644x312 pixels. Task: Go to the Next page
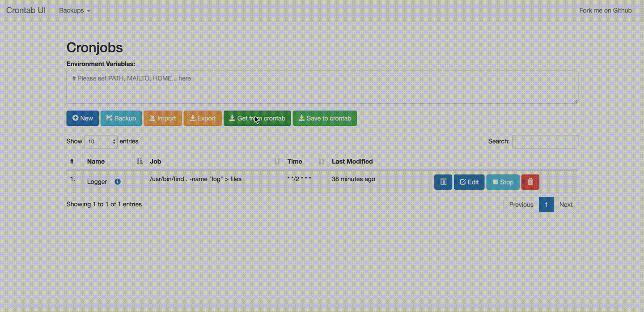(566, 205)
